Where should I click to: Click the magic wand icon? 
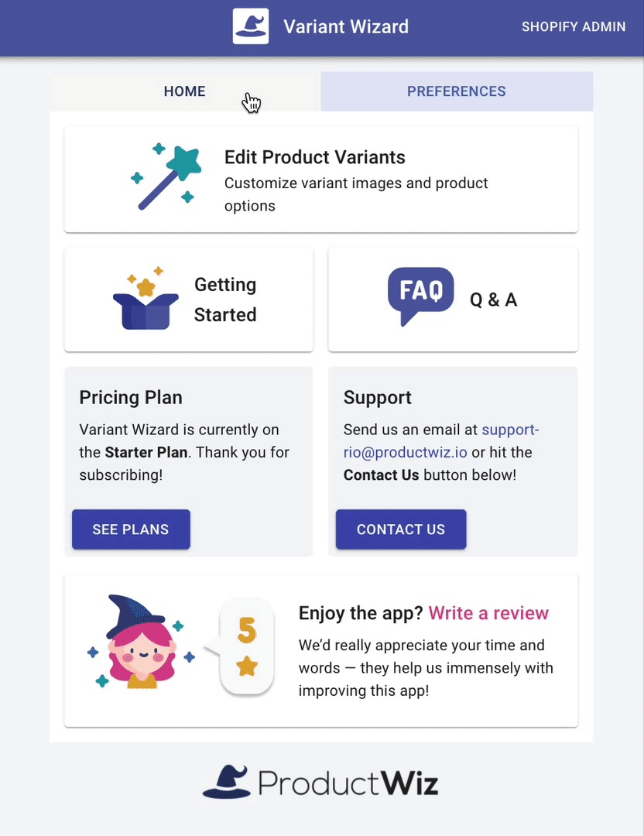click(x=166, y=176)
